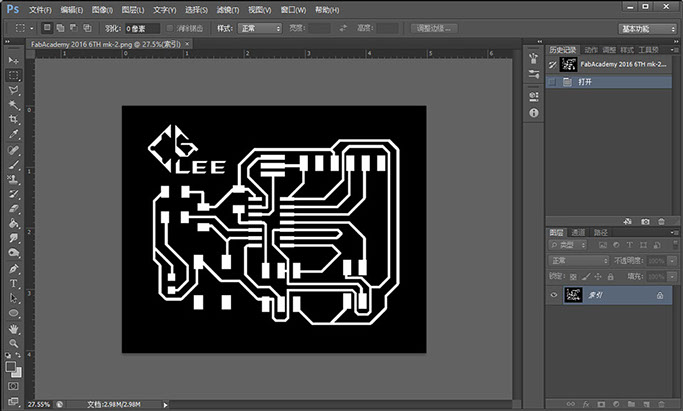Open the 基本功能 workspace dropdown

[647, 29]
